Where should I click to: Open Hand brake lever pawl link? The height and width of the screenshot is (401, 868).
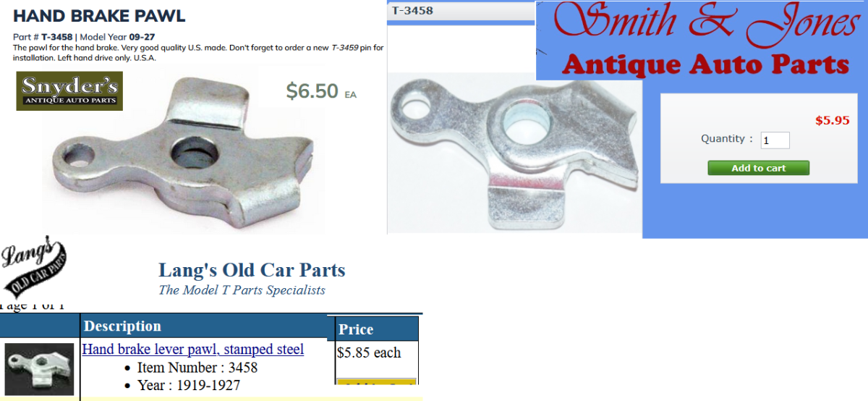(193, 350)
